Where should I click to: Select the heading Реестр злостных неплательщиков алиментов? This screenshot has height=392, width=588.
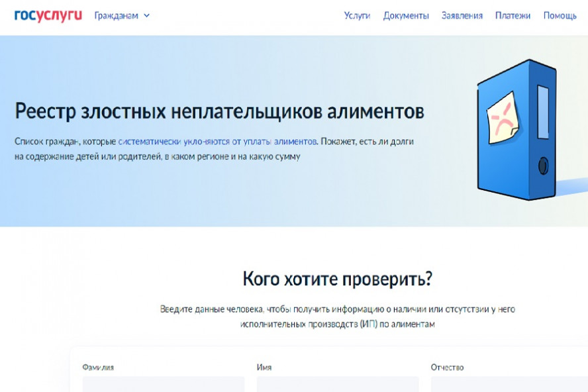click(219, 111)
